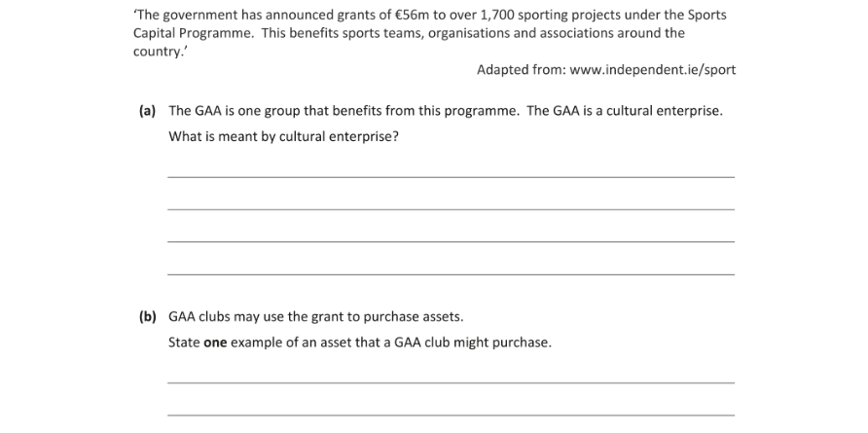Click the phrase 'The GAA is a cultural enterprise.'
This screenshot has height=433, width=868.
625,111
